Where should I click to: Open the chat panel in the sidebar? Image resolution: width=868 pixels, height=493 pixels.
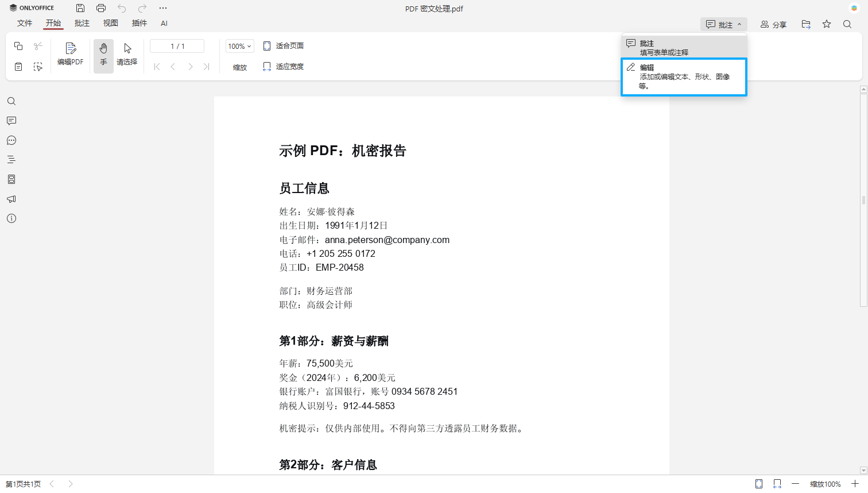(11, 140)
